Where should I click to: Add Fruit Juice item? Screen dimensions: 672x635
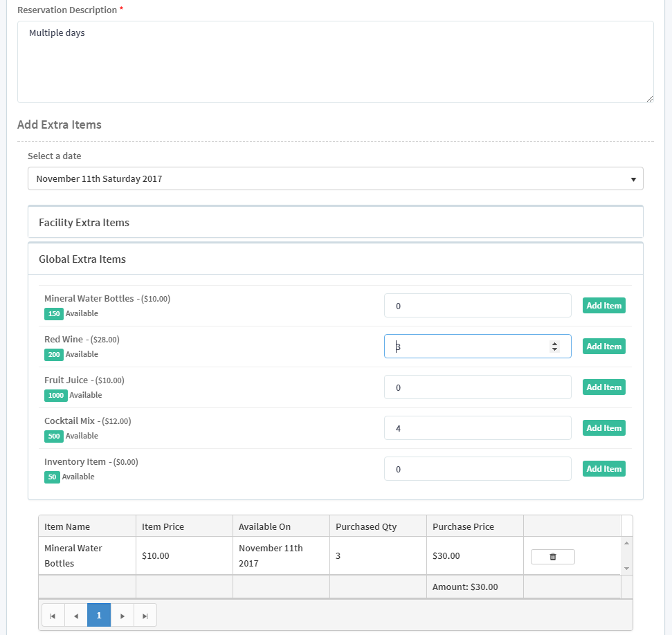(x=603, y=387)
